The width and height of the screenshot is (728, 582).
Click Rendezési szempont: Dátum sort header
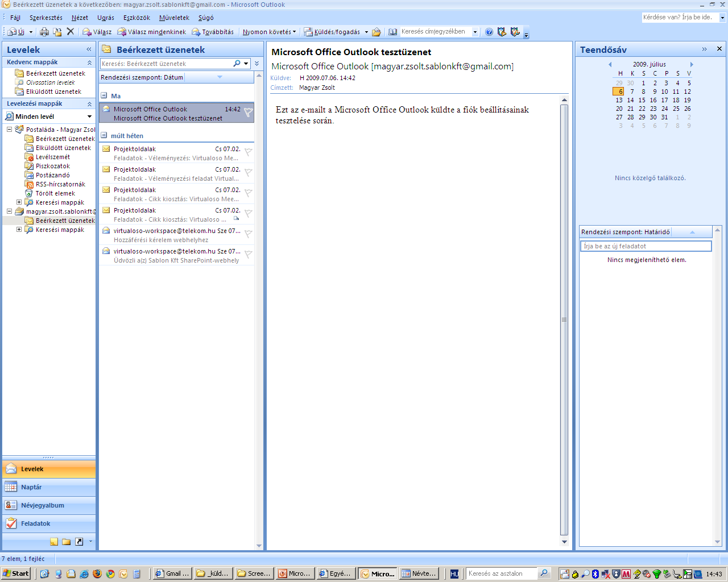tap(142, 77)
